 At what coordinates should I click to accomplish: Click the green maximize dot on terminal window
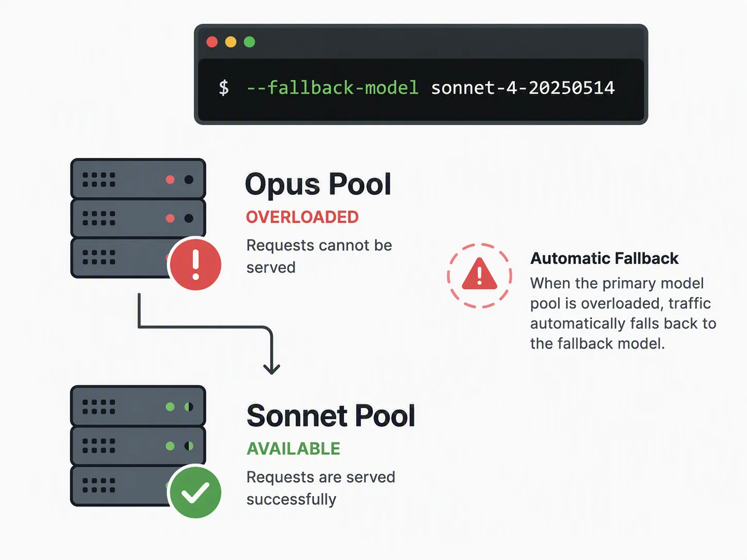(x=249, y=42)
